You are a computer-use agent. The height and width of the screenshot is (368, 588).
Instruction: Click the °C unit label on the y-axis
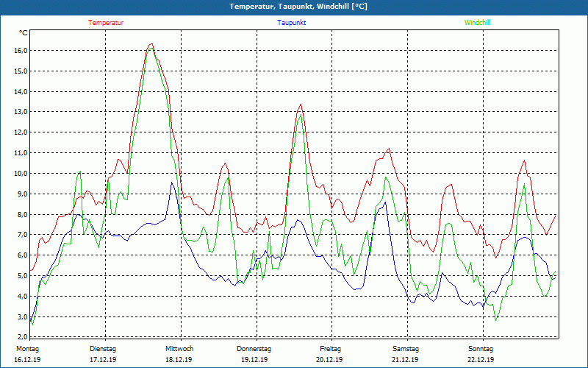(24, 33)
